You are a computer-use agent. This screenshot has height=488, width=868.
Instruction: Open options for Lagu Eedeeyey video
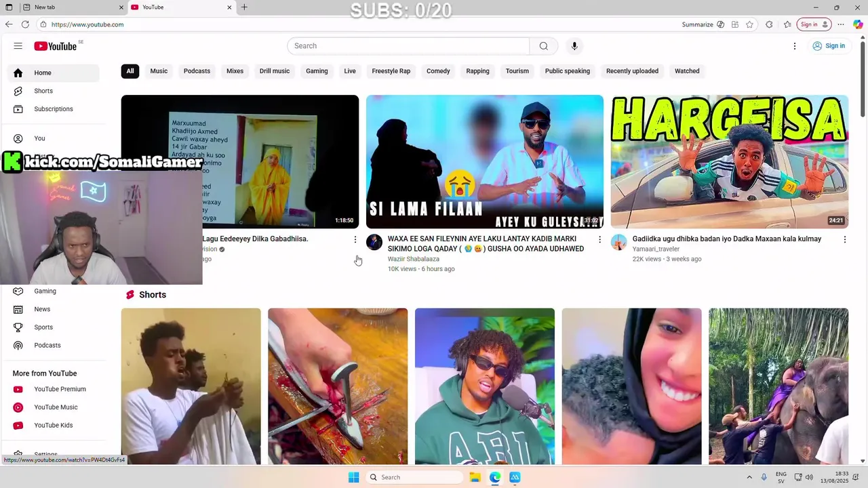click(x=355, y=239)
